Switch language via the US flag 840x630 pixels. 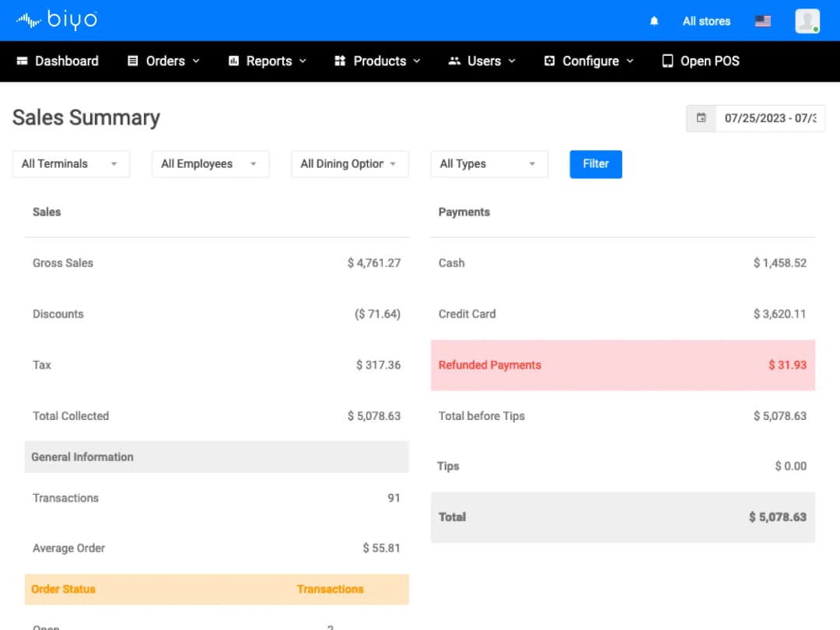click(x=762, y=21)
